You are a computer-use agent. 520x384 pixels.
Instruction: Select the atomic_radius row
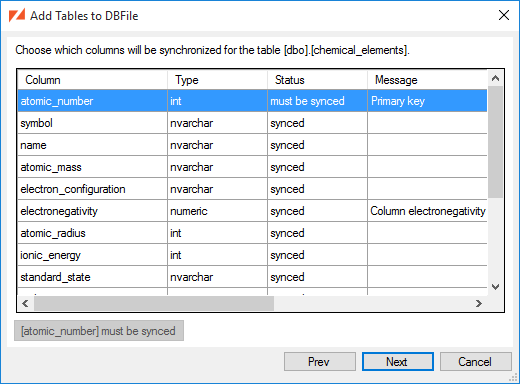(252, 233)
